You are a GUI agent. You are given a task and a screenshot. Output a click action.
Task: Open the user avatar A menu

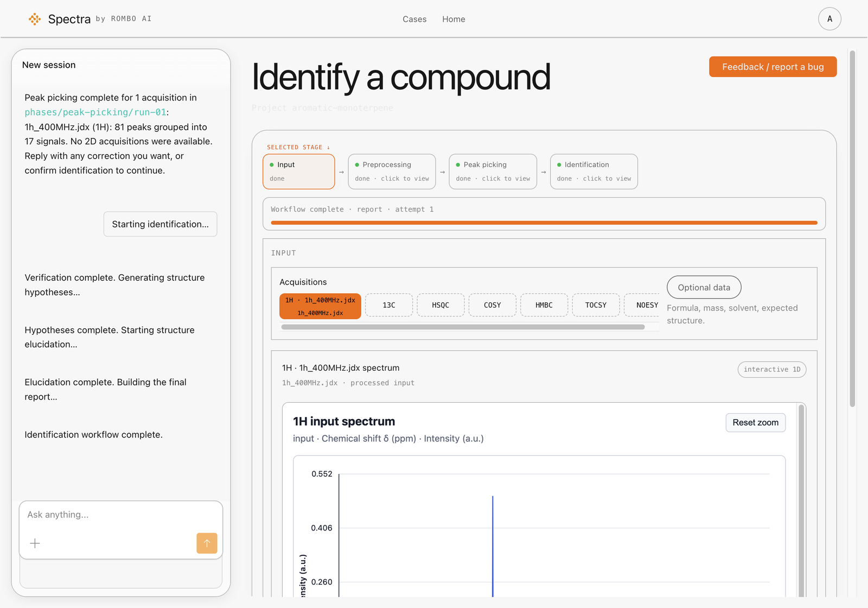829,19
